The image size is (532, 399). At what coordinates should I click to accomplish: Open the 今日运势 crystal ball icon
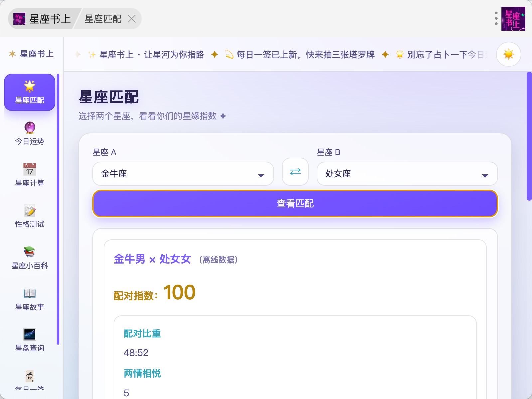(x=30, y=128)
